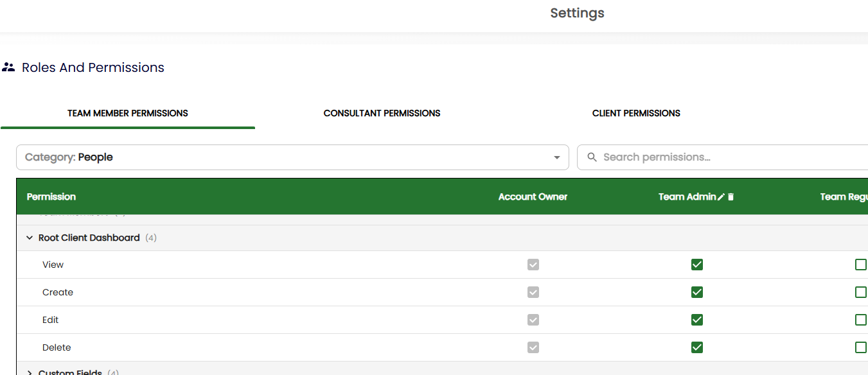Enable View permission for Team Regular

coord(860,265)
